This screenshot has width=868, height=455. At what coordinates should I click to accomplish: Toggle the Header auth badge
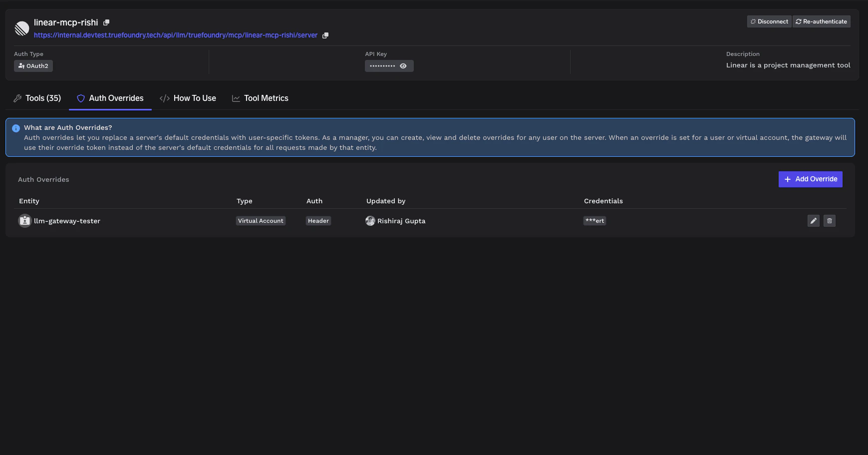(318, 220)
